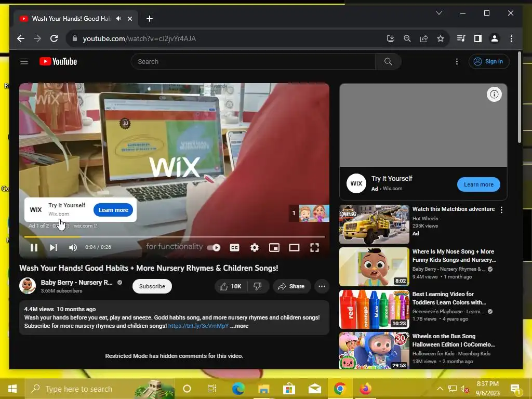The height and width of the screenshot is (399, 532).
Task: Click Learn more on the in-video Wix ad
Action: click(x=113, y=210)
